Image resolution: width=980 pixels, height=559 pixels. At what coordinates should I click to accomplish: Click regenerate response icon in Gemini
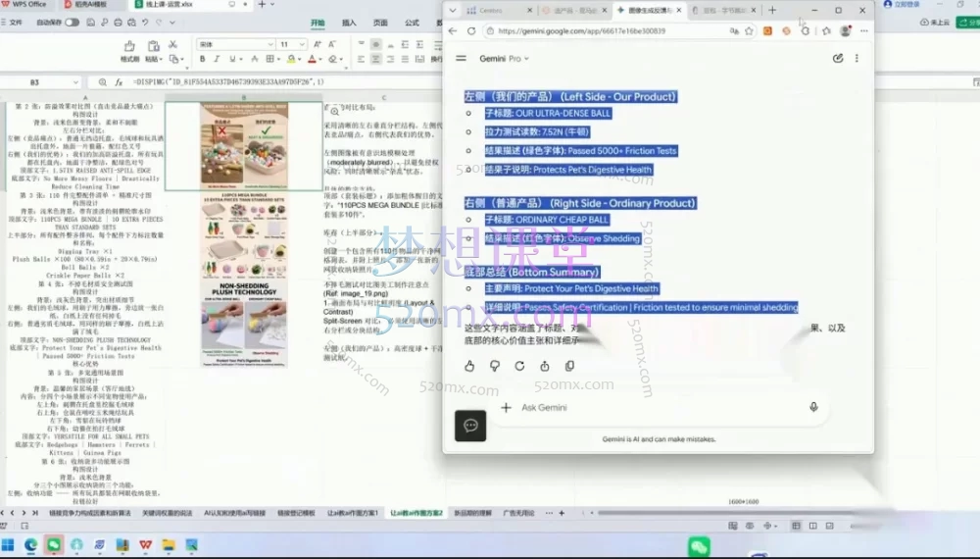pyautogui.click(x=519, y=366)
